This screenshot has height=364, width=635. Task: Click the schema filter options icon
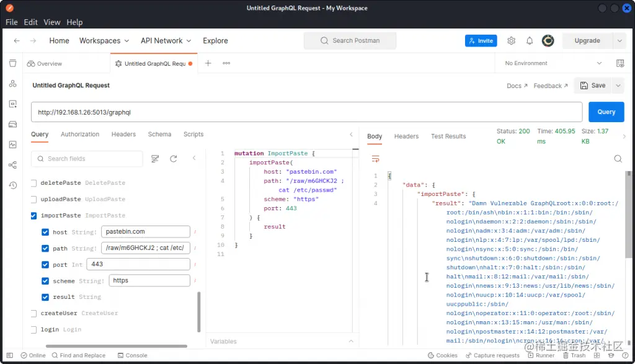[154, 159]
